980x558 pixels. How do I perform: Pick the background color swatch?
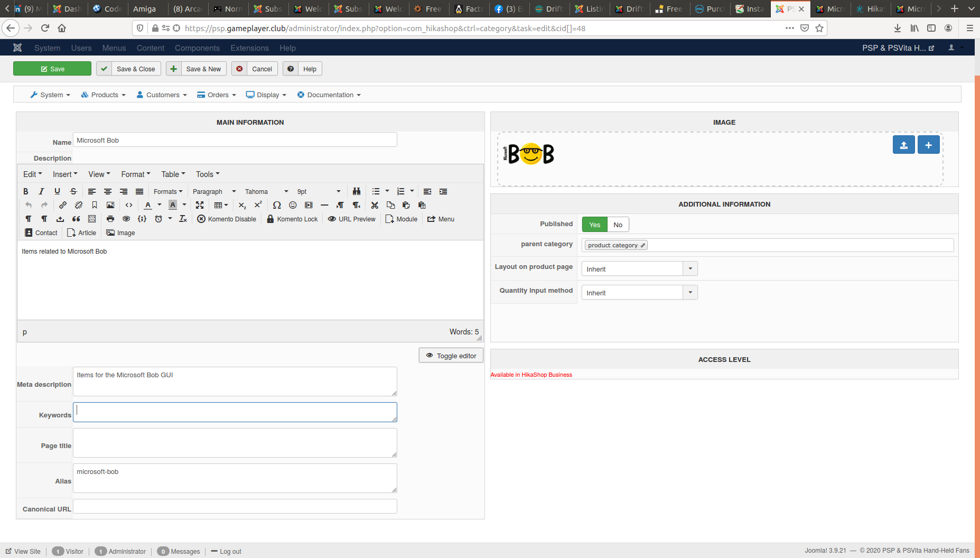173,205
